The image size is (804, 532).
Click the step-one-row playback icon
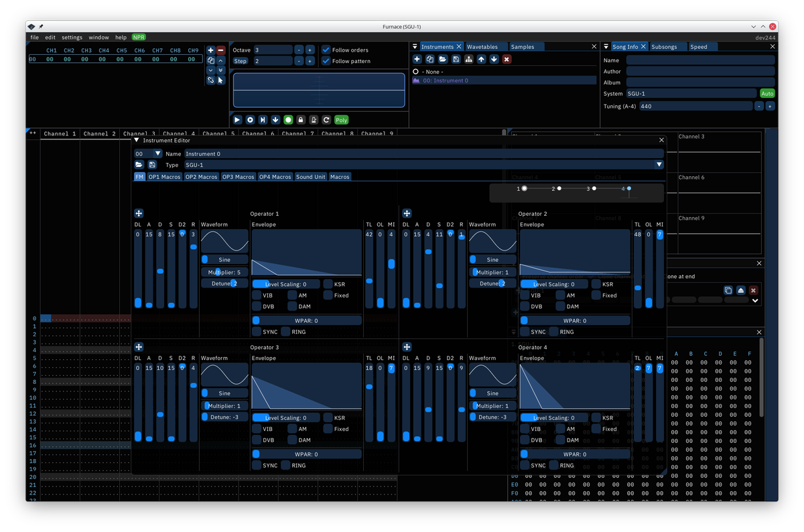pos(263,120)
